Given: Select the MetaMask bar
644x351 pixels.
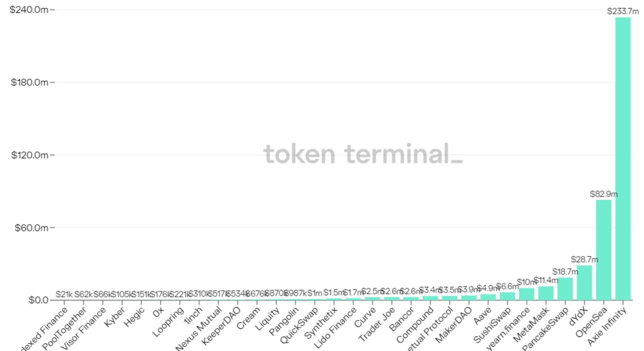Looking at the screenshot, I should click(546, 293).
